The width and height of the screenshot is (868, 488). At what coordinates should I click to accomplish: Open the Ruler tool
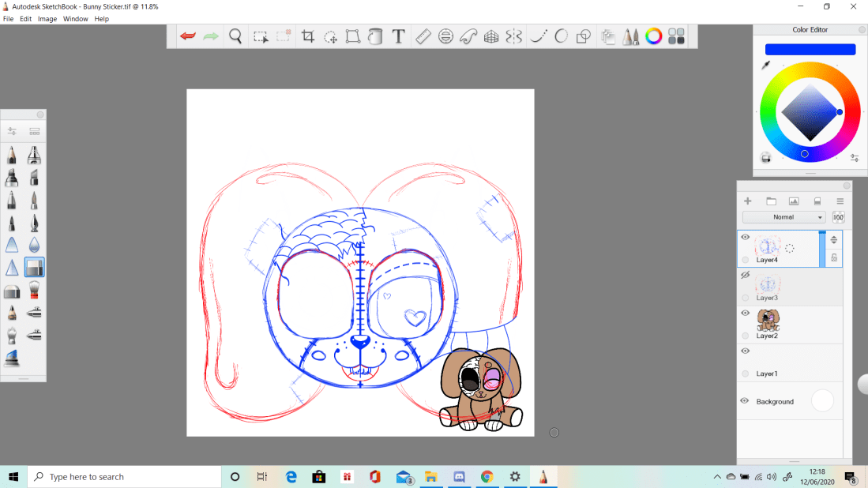click(423, 36)
